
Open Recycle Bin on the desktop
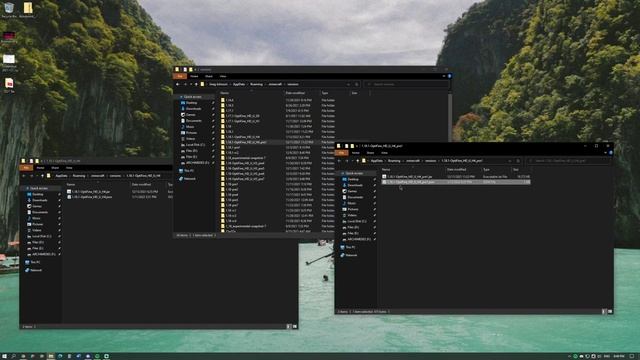pos(9,10)
